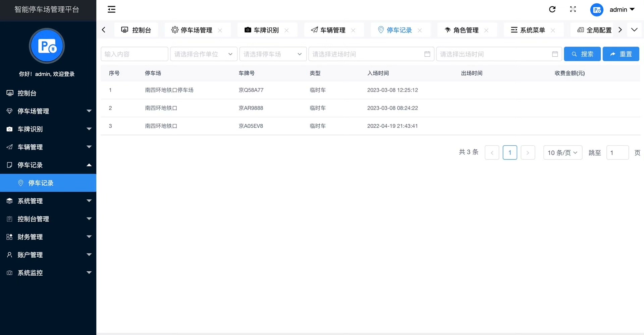Click the refresh page icon
The height and width of the screenshot is (335, 644).
[x=552, y=9]
